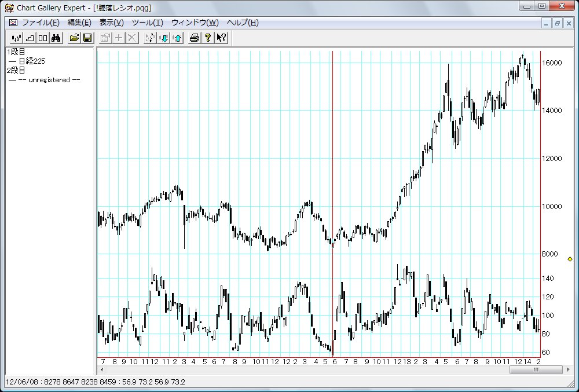579x392 pixels.
Task: Click the cyan down arrow toolbar icon
Action: [164, 38]
